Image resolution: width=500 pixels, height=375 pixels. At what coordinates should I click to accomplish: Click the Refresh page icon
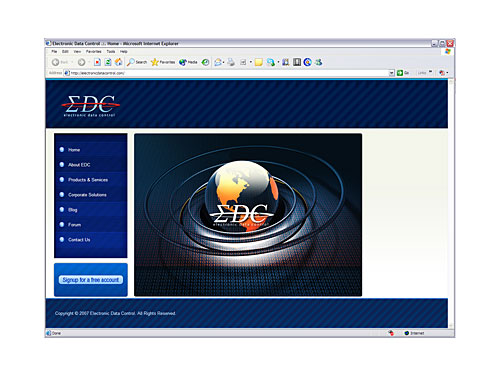[108, 62]
